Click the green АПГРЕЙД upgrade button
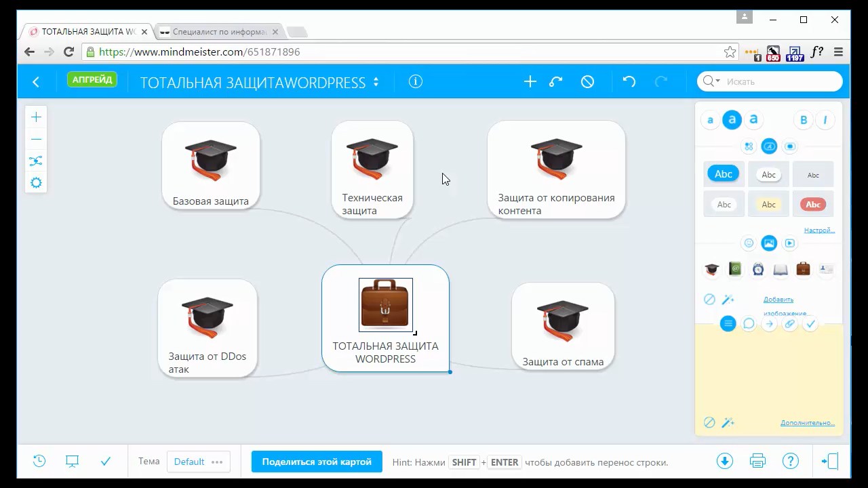This screenshot has width=868, height=488. pyautogui.click(x=92, y=80)
